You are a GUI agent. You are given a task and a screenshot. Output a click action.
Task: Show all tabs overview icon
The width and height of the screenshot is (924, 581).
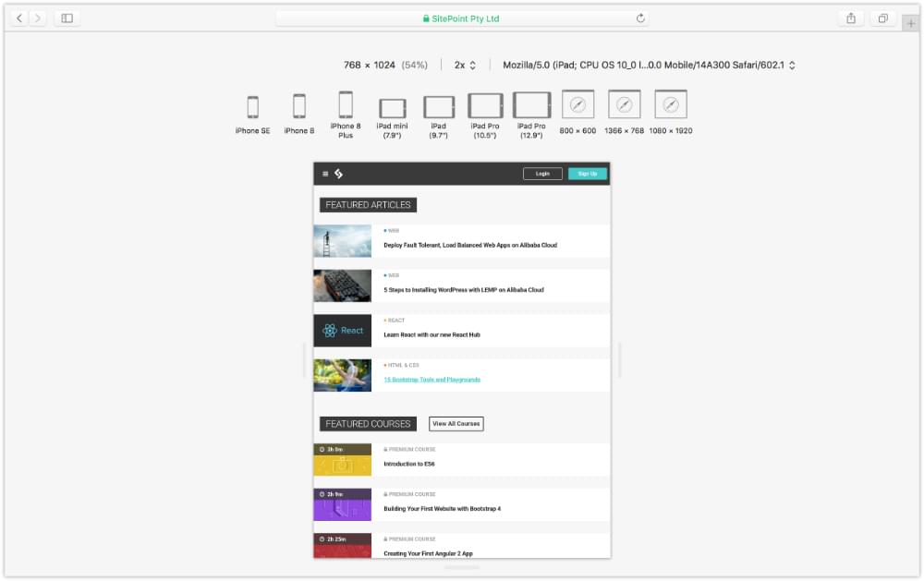click(x=882, y=18)
